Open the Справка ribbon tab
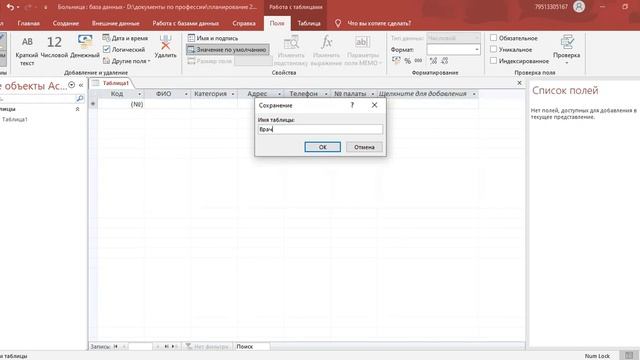 point(244,23)
